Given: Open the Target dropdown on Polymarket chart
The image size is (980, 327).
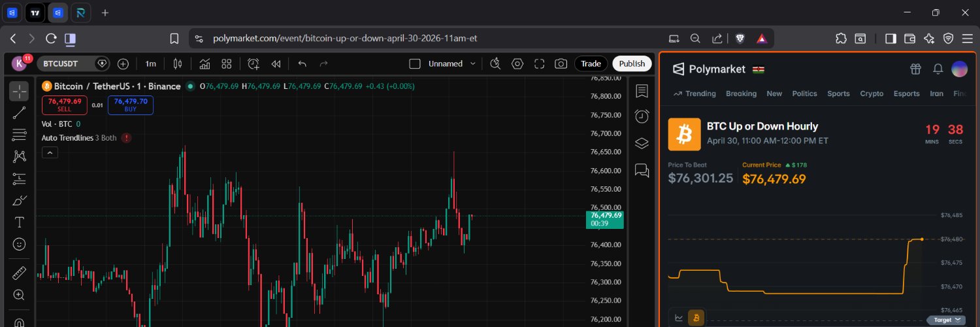Looking at the screenshot, I should 947,320.
